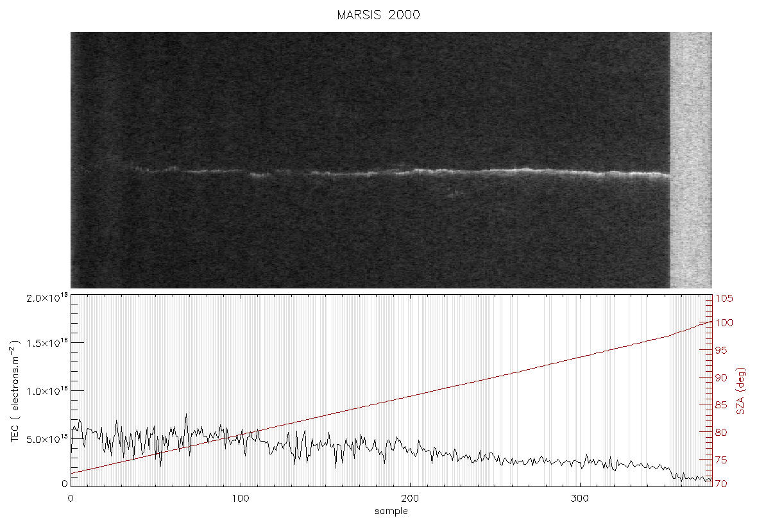This screenshot has height=532, width=757.
Task: Click the TEC y-axis label
Action: tap(15, 390)
